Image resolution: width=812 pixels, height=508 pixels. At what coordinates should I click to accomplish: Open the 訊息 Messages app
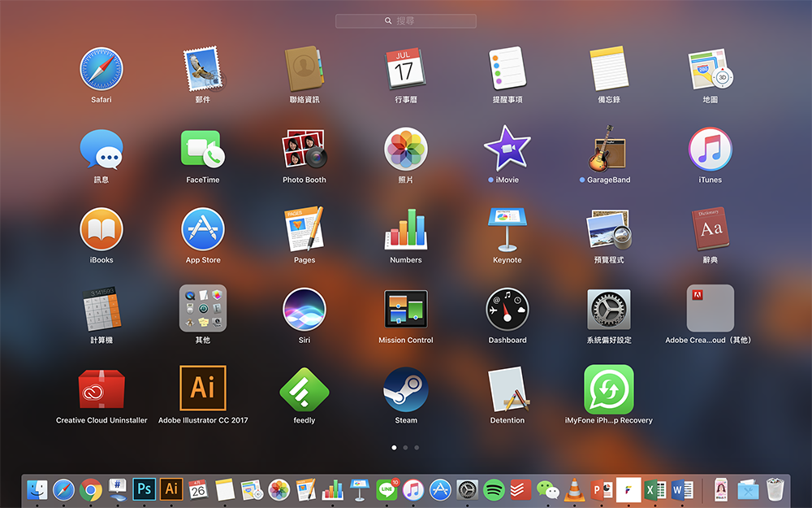(101, 150)
